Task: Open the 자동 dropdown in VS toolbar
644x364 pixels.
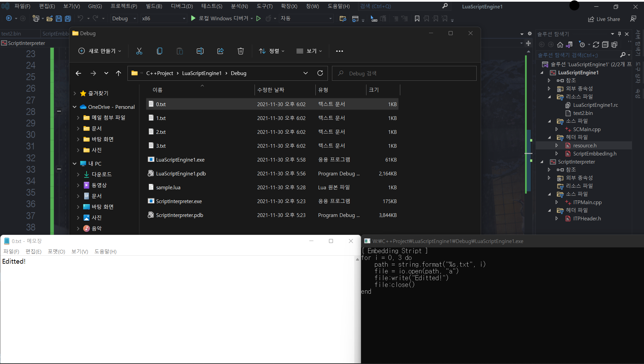Action: [306, 19]
